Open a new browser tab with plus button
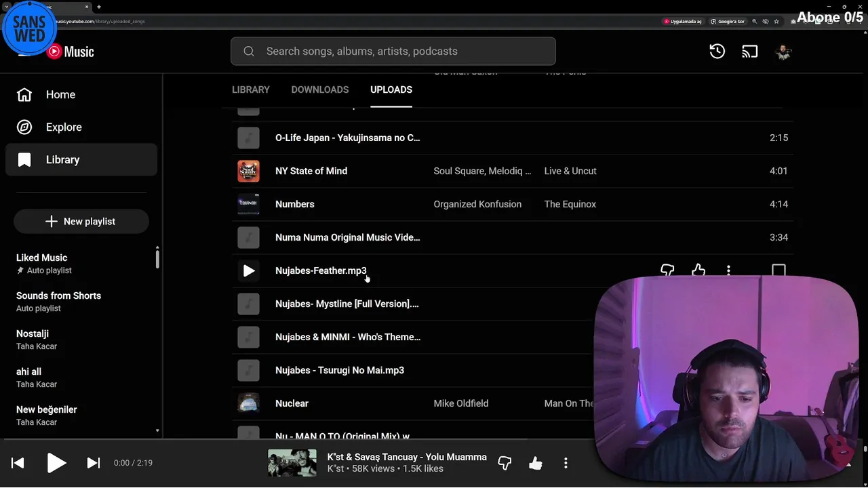This screenshot has height=488, width=868. (x=99, y=7)
